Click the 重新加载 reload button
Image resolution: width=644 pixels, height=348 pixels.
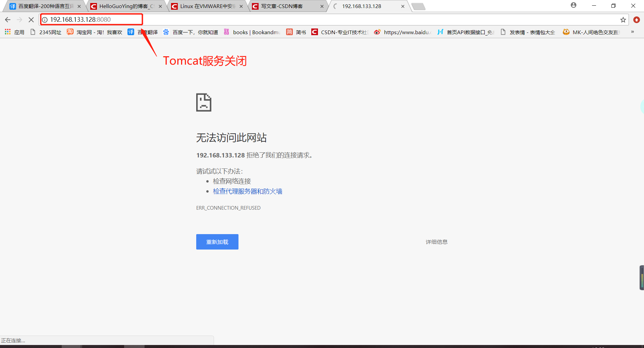point(217,241)
